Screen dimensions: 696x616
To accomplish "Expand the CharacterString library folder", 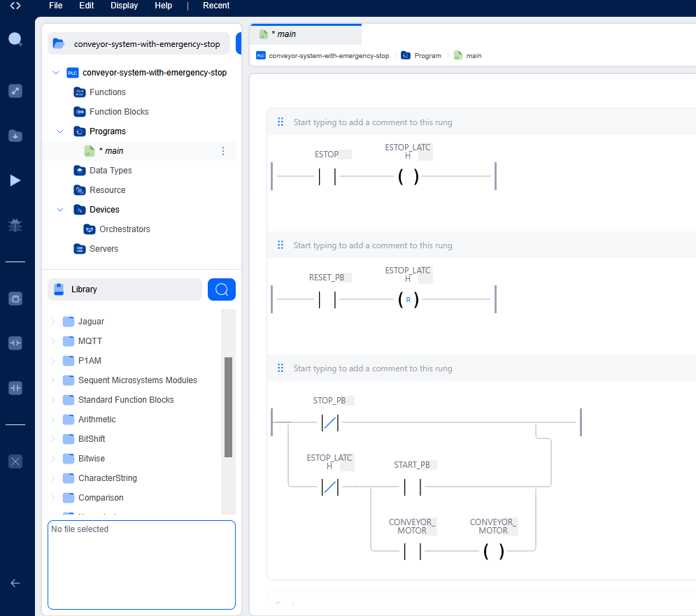I will tap(53, 478).
